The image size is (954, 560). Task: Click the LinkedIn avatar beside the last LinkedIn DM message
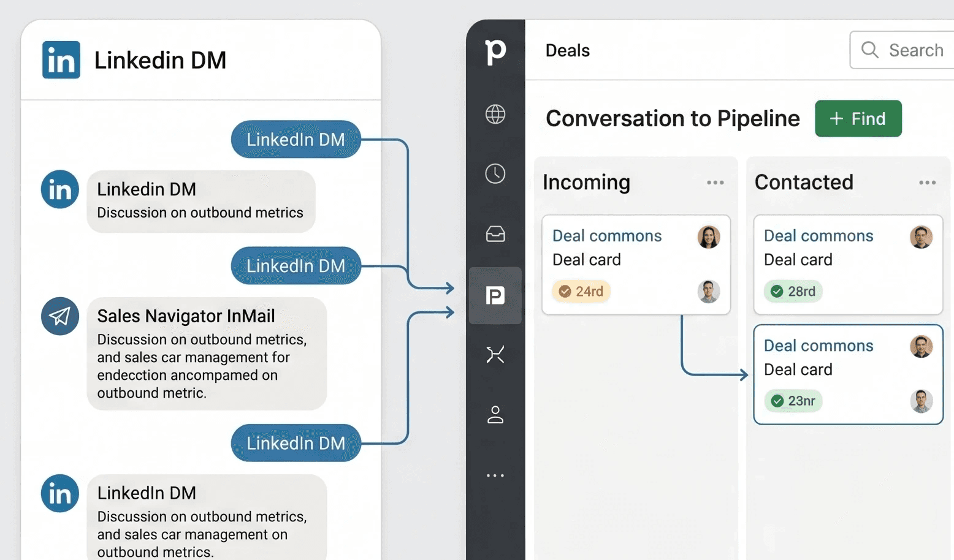coord(59,493)
